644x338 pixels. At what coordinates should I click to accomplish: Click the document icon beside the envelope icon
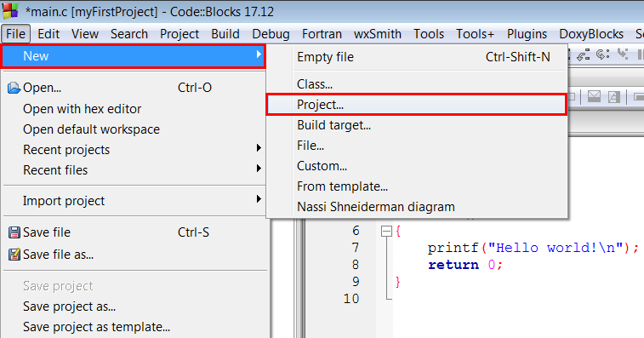[x=614, y=96]
